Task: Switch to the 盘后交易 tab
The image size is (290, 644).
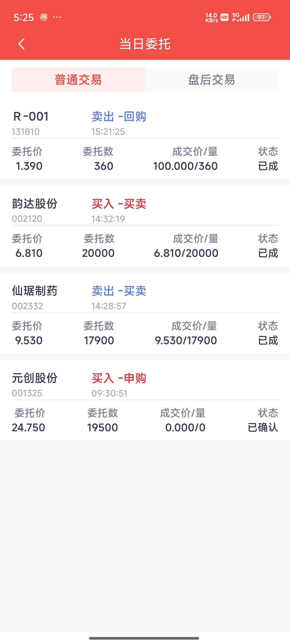Action: coord(212,80)
